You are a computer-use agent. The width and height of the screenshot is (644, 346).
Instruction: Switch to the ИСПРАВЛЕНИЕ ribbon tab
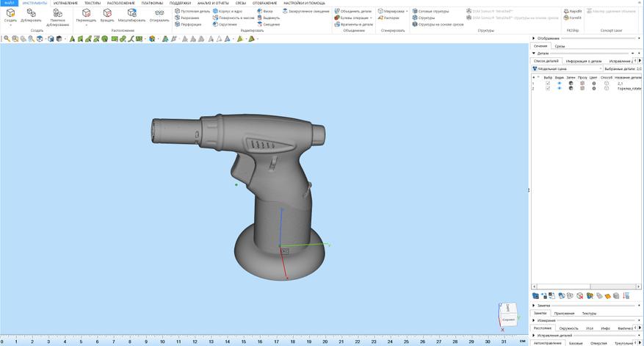coord(65,3)
